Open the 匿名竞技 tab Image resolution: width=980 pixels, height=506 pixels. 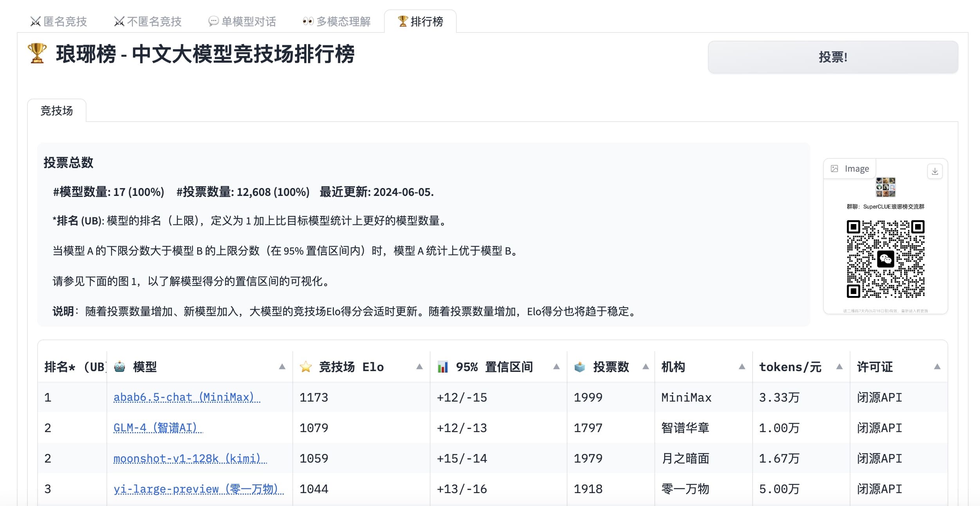click(59, 22)
